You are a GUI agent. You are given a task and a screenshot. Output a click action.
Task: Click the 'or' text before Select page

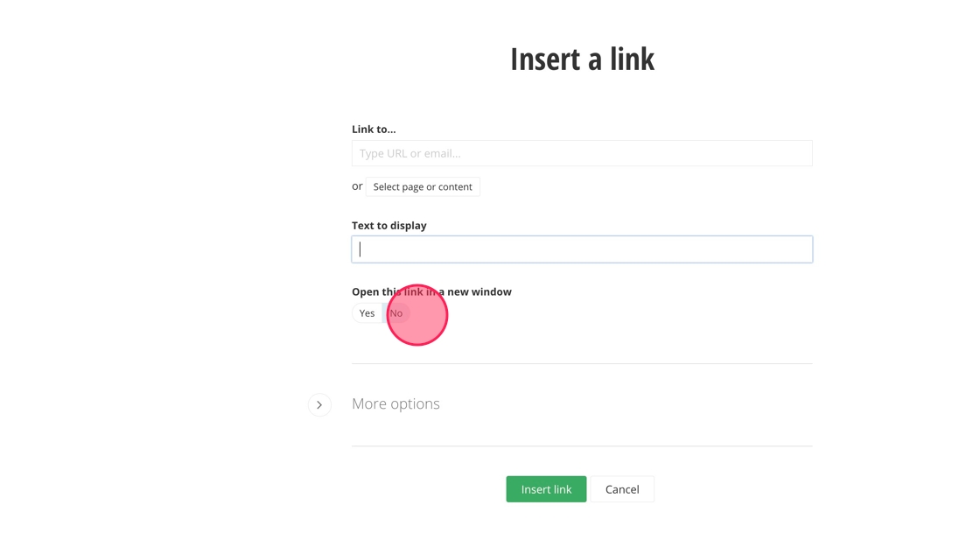[357, 186]
